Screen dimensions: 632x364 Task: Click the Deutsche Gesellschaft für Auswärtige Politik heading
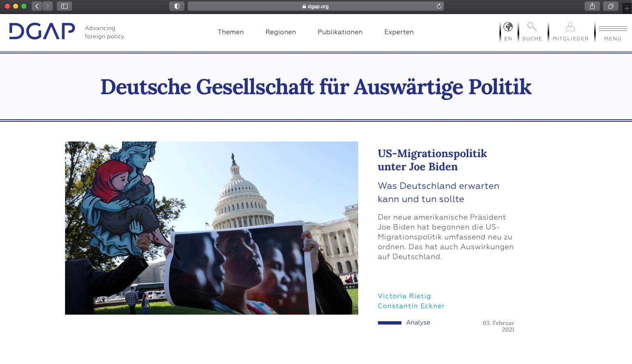pos(316,87)
